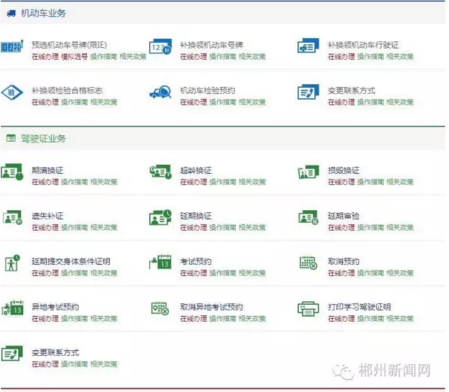Open 操作指南 under 补换领机动车行驶证
This screenshot has width=449, height=392.
[x=370, y=56]
